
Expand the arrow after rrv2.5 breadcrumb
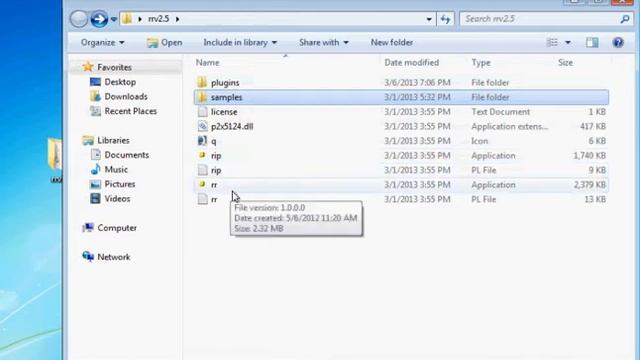(178, 19)
